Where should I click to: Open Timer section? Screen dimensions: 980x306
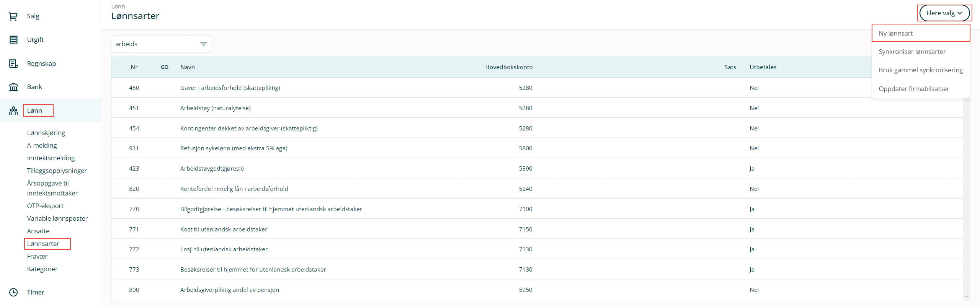[x=36, y=292]
